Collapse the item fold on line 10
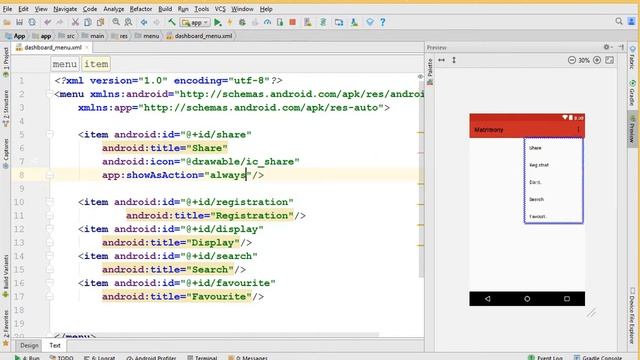The image size is (640, 360). (50, 202)
